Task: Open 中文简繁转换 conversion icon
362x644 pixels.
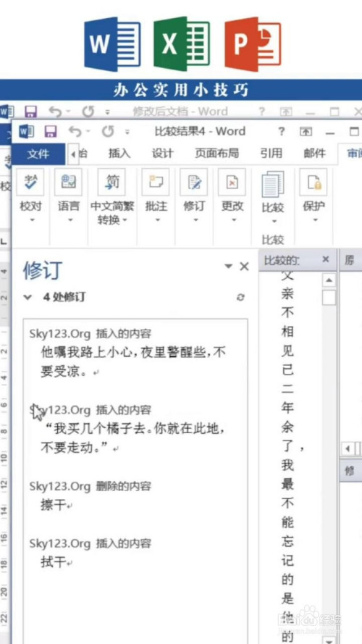Action: [111, 182]
